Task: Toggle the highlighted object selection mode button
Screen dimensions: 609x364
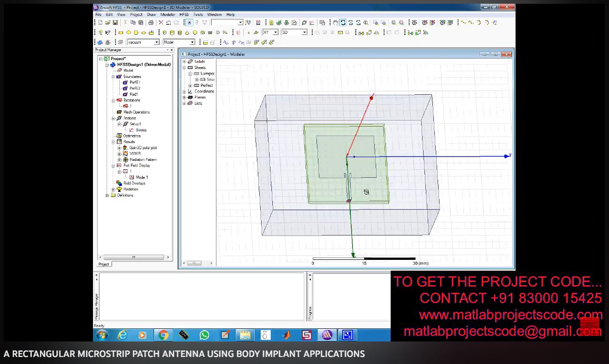Action: (189, 23)
